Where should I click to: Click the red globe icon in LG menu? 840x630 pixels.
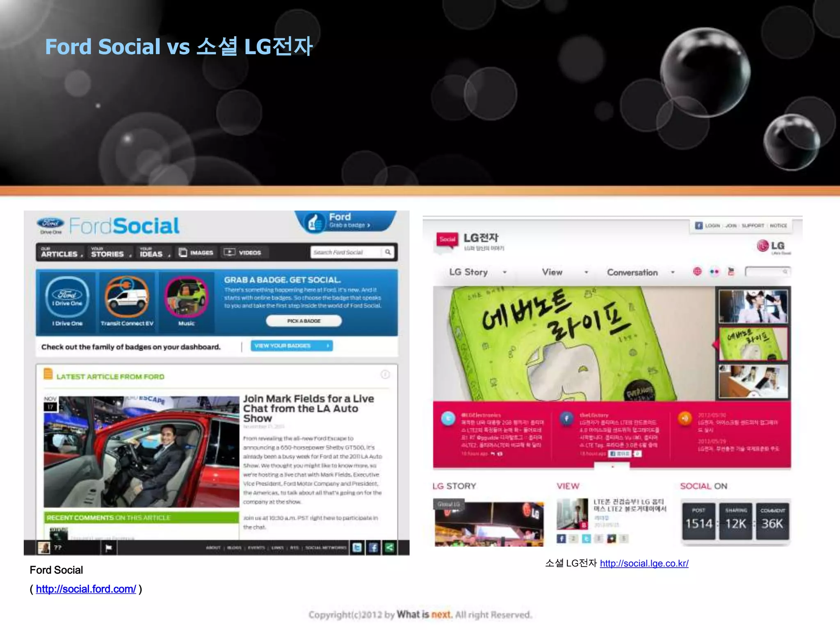697,272
